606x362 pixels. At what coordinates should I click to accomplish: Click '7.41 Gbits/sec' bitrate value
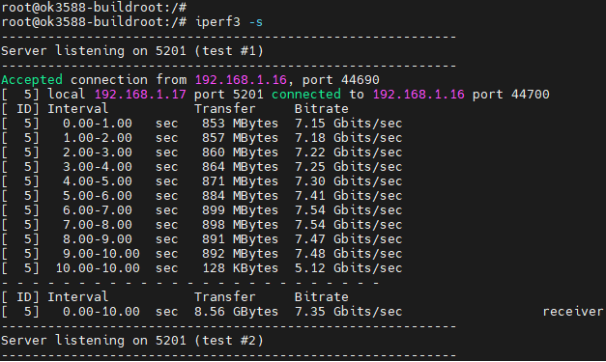coord(348,195)
